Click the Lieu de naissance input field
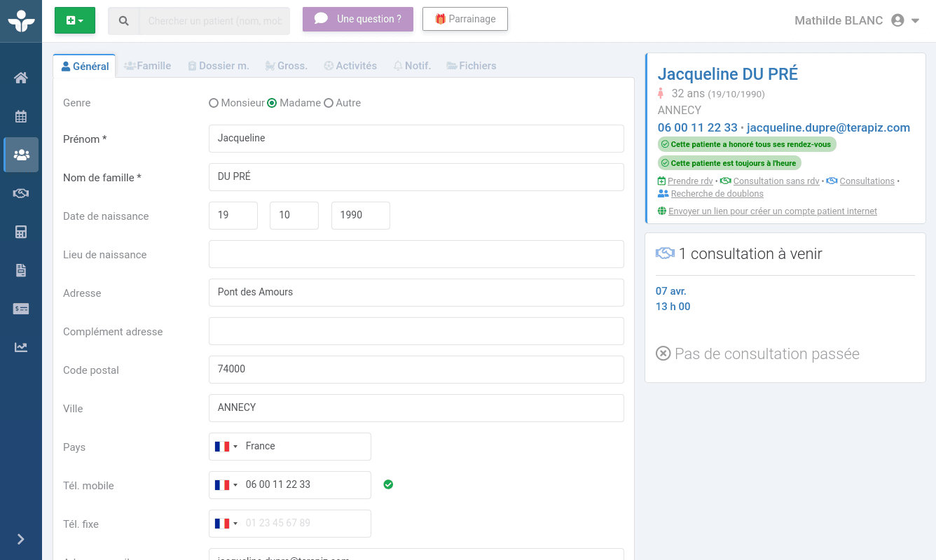Screen dimensions: 936x560 (x=416, y=254)
